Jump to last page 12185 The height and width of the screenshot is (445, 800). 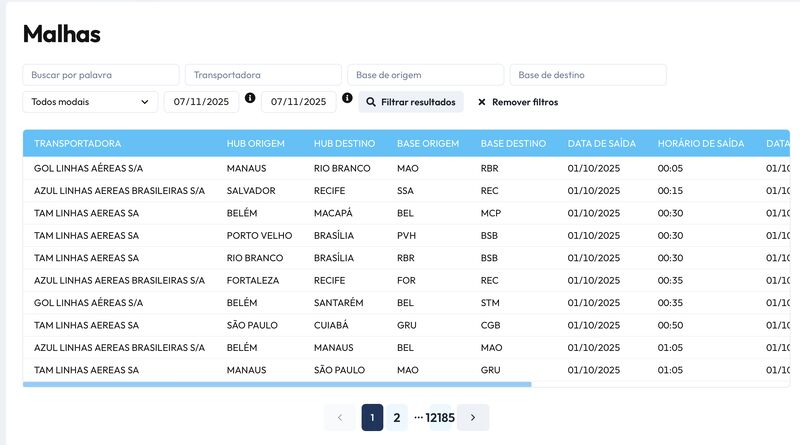[x=440, y=417]
